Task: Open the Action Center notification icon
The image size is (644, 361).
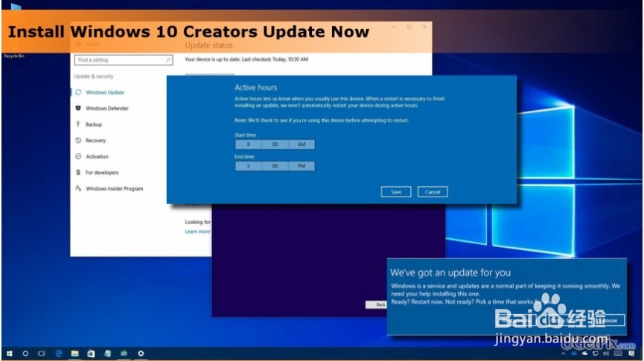Action: pos(631,354)
